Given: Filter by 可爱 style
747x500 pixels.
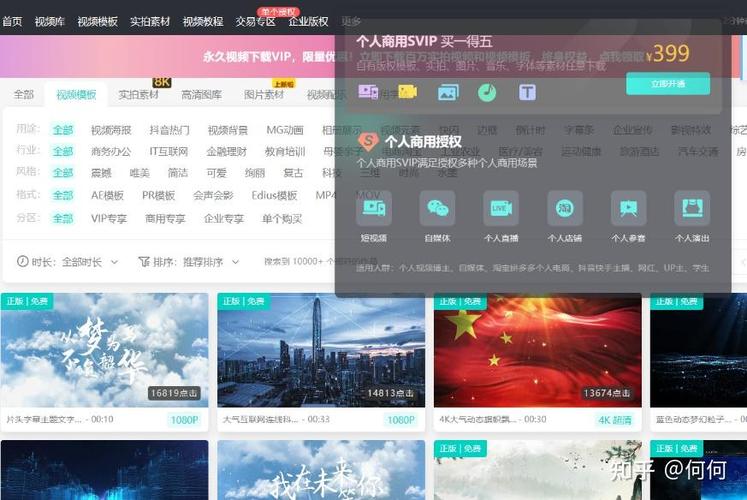Looking at the screenshot, I should tap(216, 172).
